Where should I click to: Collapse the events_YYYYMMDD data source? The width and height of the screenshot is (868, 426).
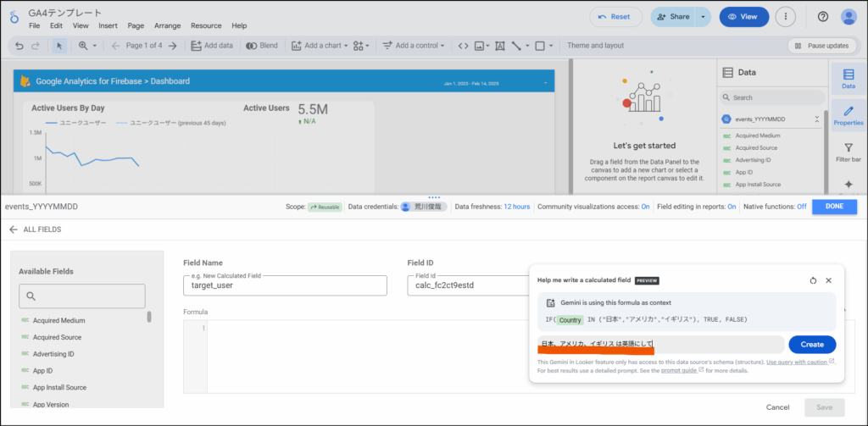tap(816, 119)
